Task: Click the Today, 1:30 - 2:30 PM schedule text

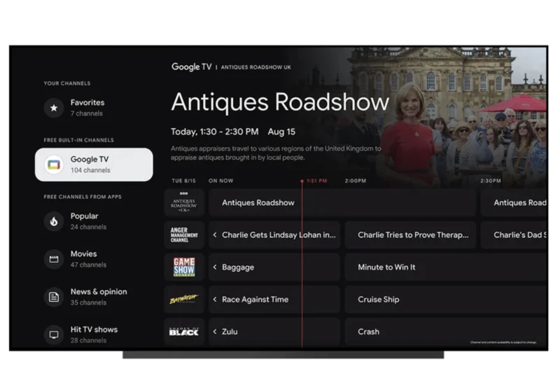Action: coord(215,132)
